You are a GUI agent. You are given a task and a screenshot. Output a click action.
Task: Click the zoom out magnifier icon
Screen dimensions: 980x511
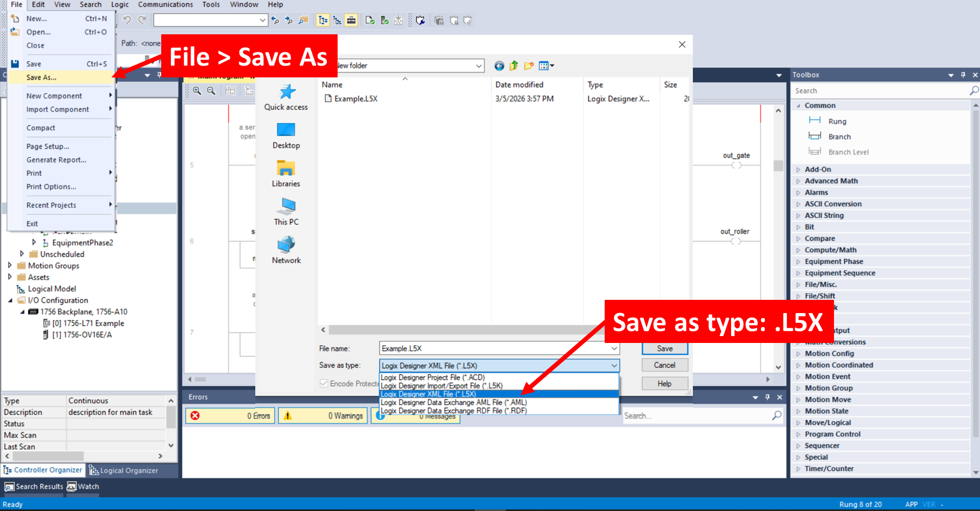tap(211, 91)
